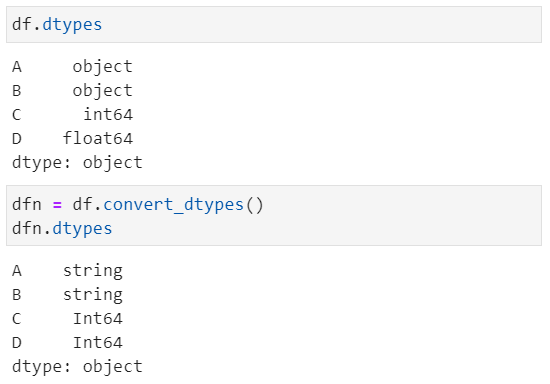Click the int64 value for column C
The height and width of the screenshot is (384, 550).
tap(108, 115)
